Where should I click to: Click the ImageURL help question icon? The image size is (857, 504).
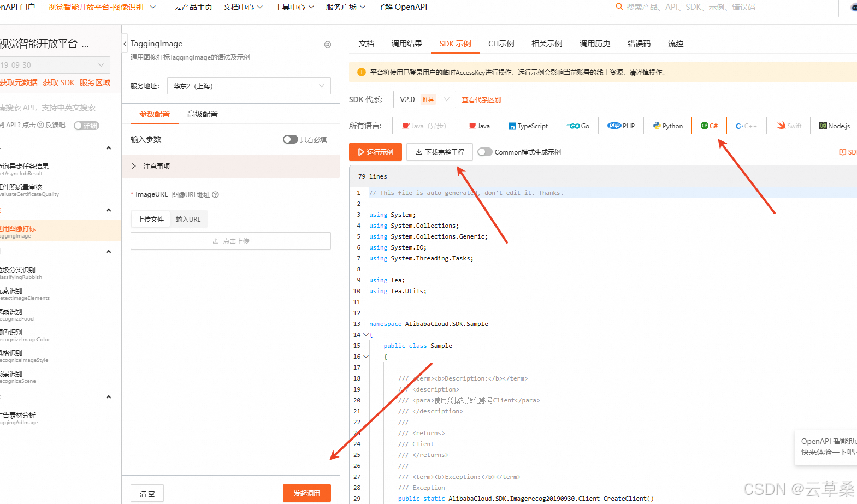click(215, 194)
